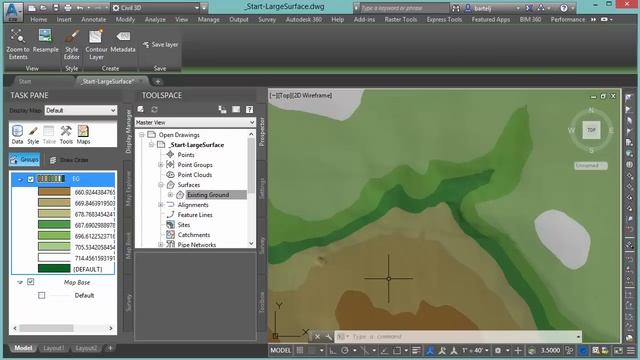Open the Prospector vertical tab

262,132
